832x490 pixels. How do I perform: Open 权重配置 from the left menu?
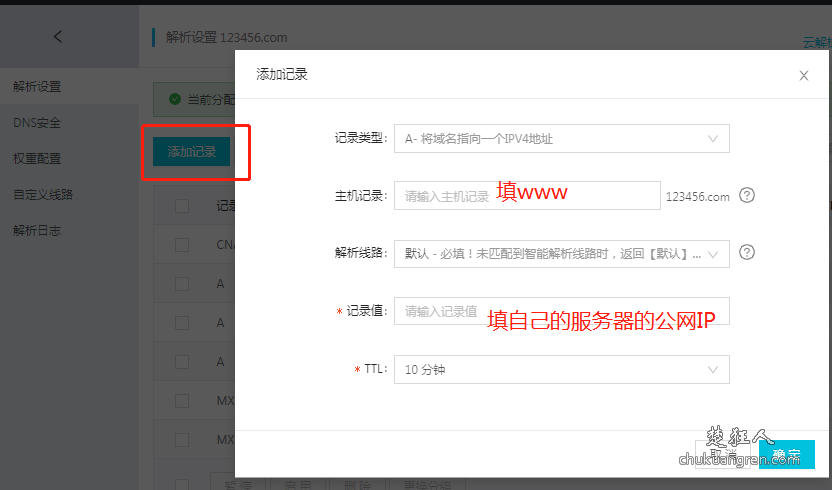[37, 159]
